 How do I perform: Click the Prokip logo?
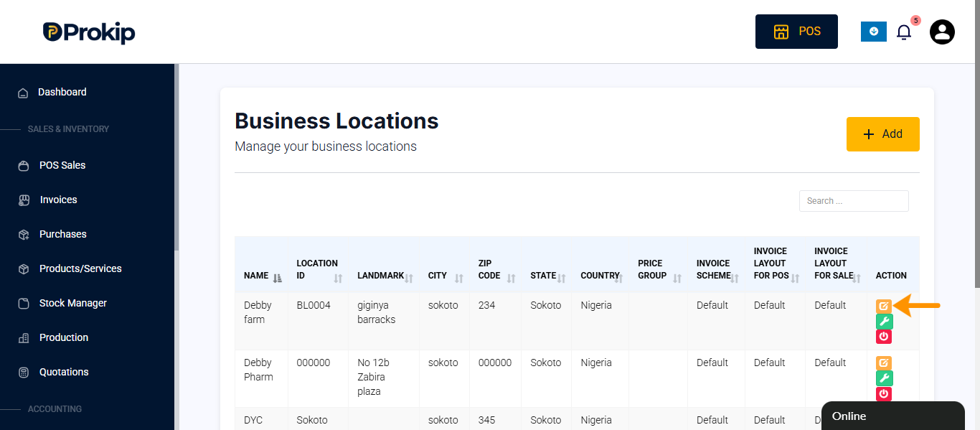89,32
